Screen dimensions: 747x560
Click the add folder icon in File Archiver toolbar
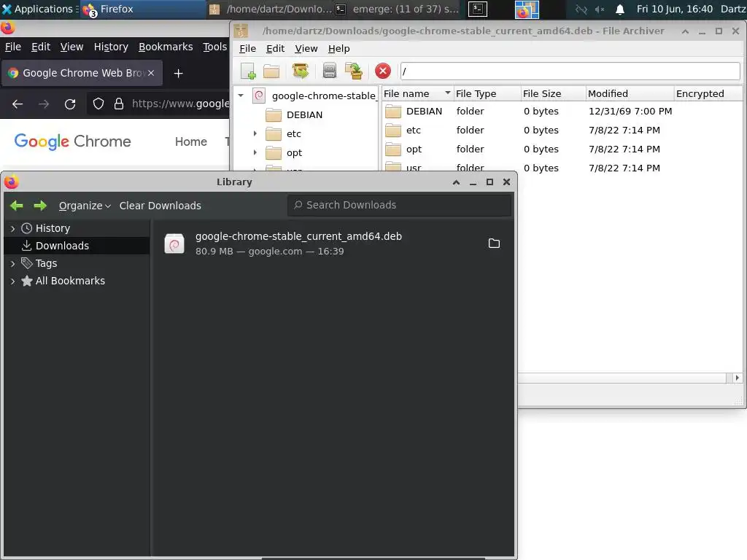(354, 71)
